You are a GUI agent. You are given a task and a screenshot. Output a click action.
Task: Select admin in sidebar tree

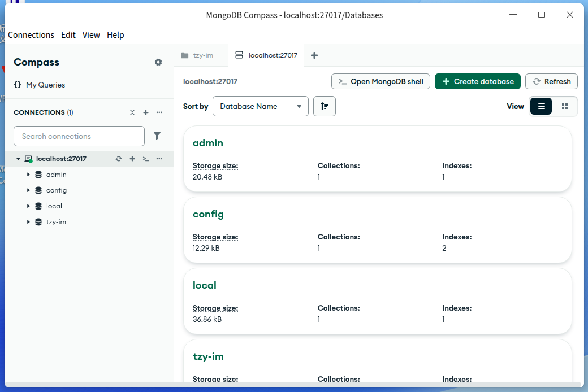[56, 175]
